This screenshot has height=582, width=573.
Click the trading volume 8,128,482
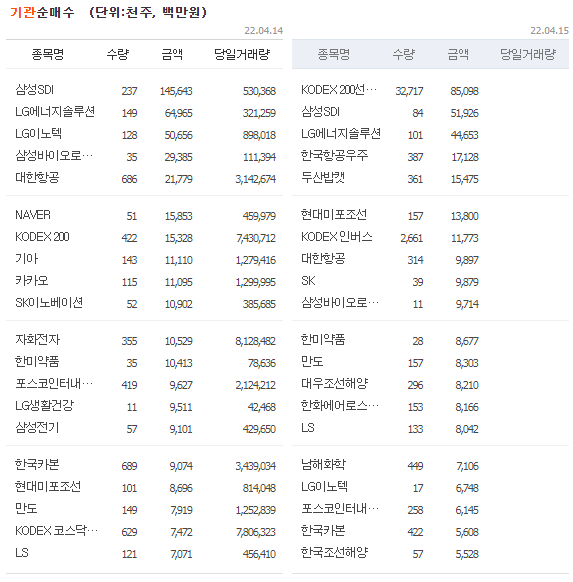(255, 341)
